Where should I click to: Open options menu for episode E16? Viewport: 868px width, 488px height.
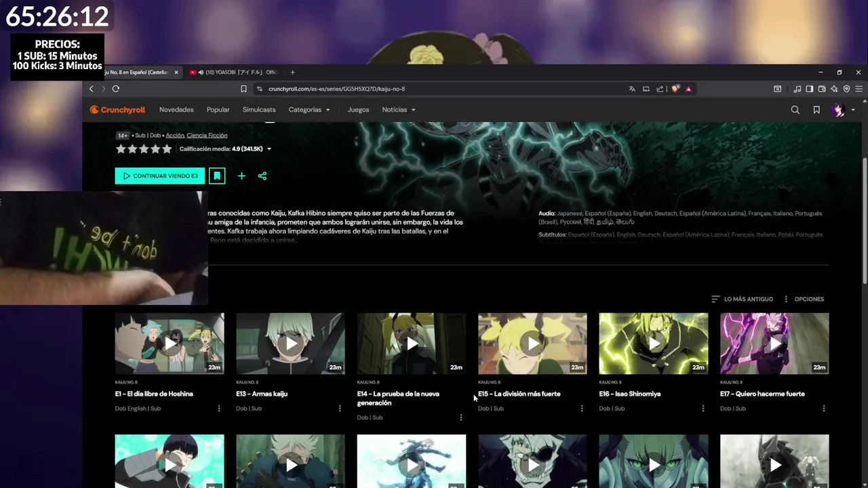(703, 409)
